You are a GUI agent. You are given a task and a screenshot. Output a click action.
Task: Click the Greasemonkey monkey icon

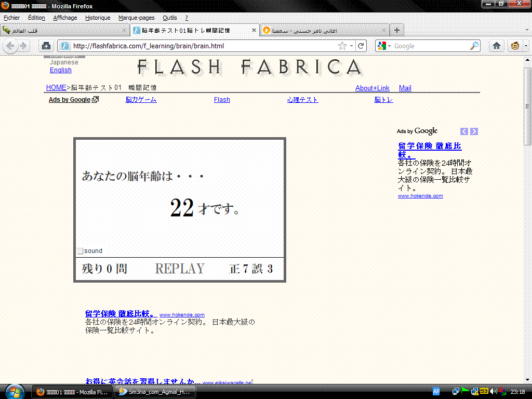tap(515, 46)
